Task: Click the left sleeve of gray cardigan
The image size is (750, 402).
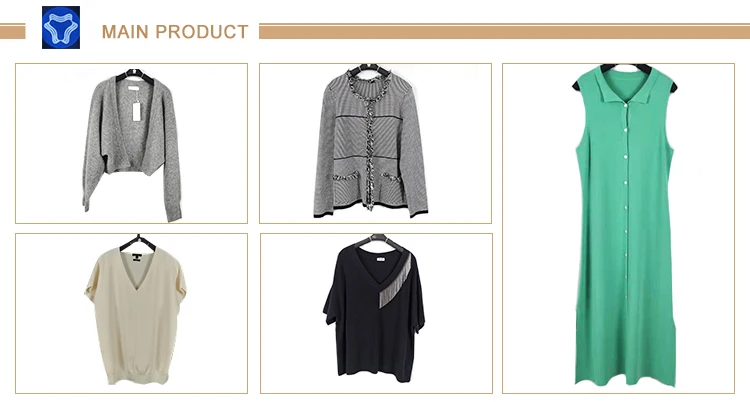Action: pos(94,153)
